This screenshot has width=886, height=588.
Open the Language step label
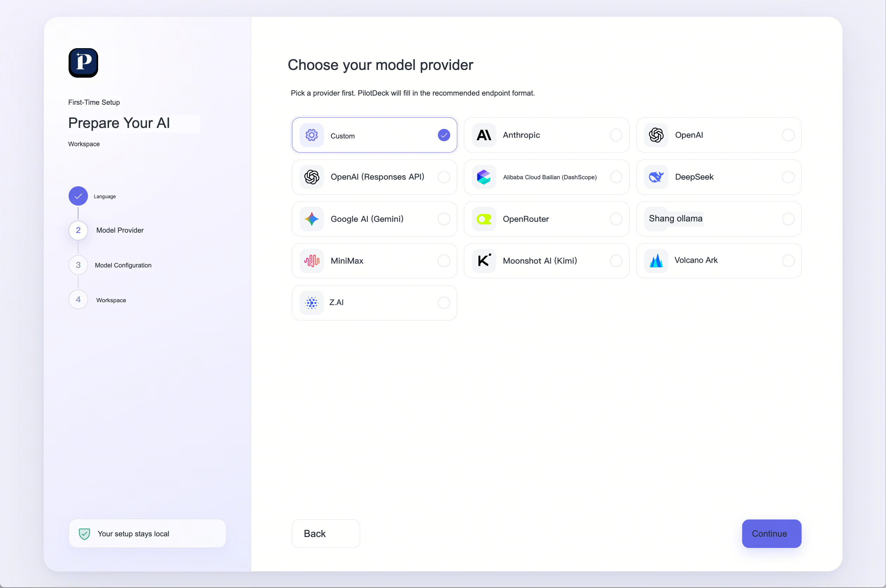pyautogui.click(x=105, y=196)
